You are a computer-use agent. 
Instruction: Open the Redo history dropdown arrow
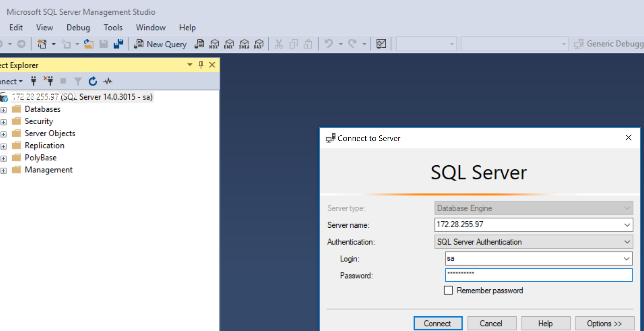point(364,44)
